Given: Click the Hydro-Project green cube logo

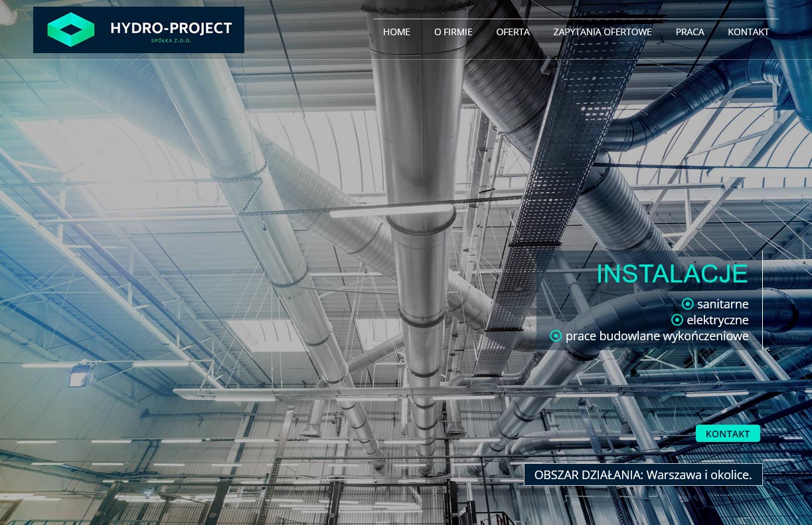Looking at the screenshot, I should click(71, 30).
